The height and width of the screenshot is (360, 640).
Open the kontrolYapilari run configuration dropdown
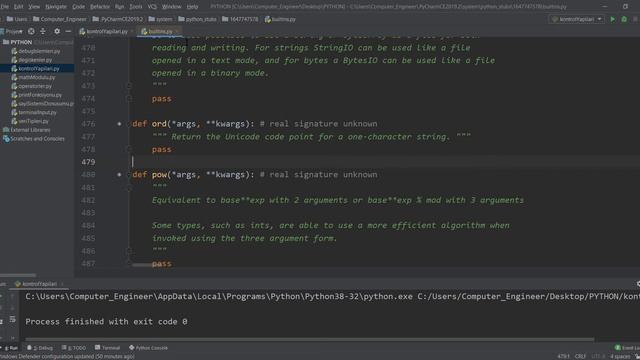click(x=576, y=19)
